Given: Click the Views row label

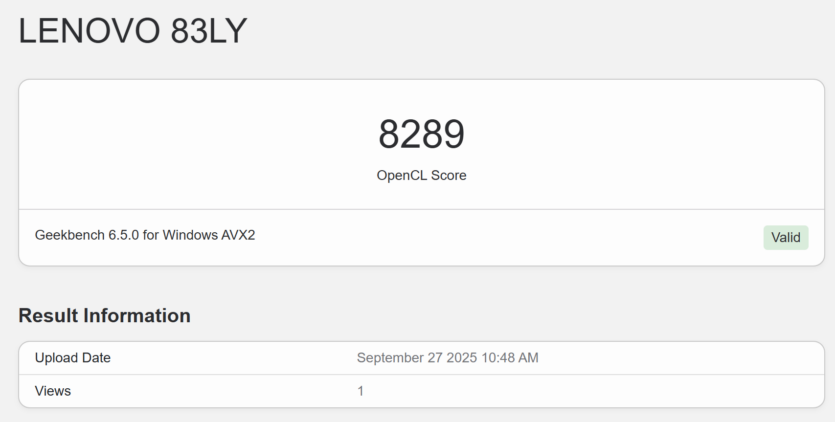Looking at the screenshot, I should click(x=53, y=391).
